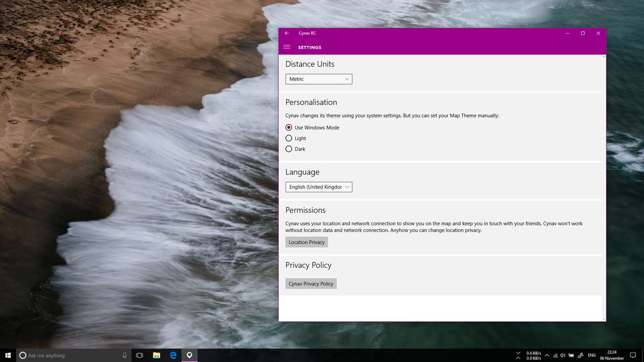Open the volume control

[563, 355]
